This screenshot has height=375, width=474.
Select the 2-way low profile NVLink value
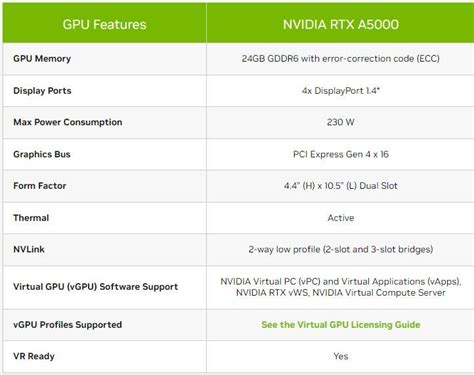click(x=341, y=249)
